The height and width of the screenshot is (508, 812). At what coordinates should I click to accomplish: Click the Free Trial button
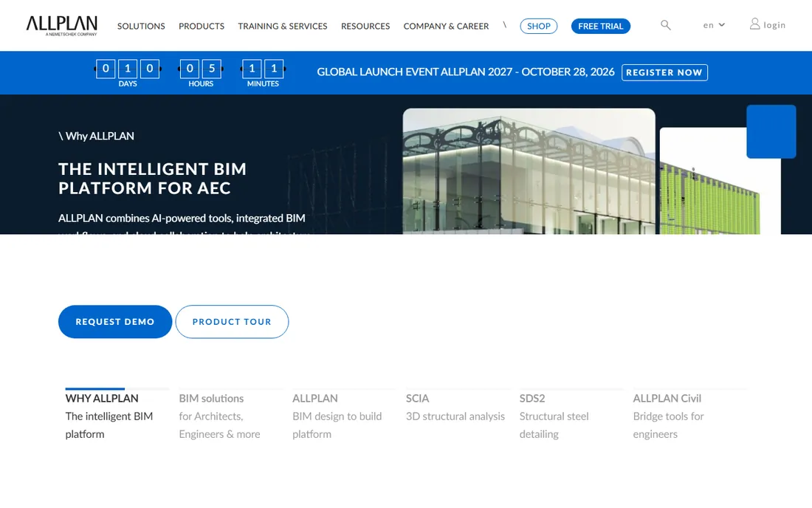tap(601, 26)
